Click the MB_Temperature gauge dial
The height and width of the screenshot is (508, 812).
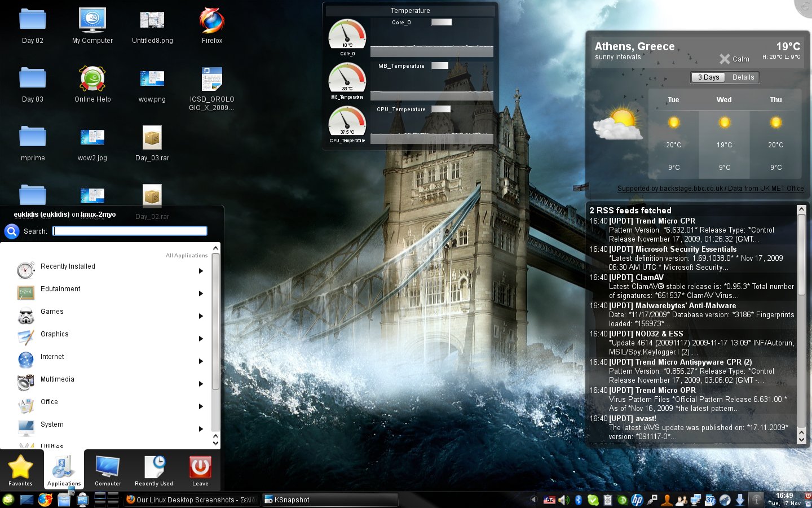(347, 78)
